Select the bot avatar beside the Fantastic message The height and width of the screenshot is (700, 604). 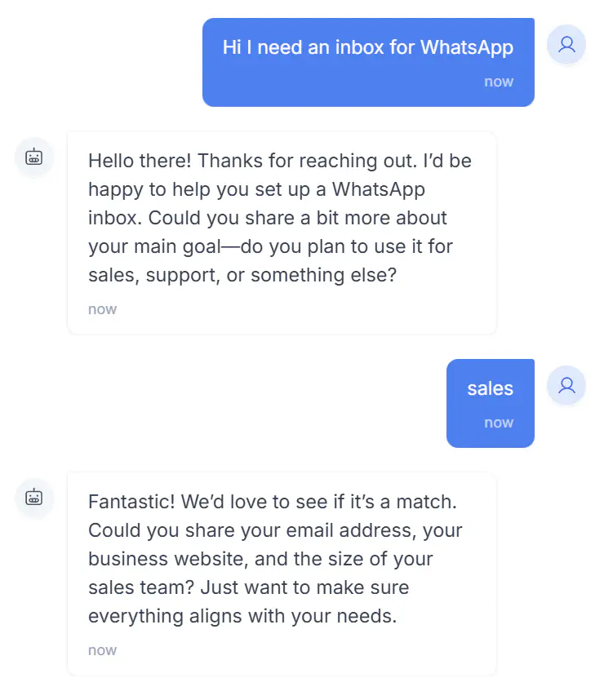[34, 498]
